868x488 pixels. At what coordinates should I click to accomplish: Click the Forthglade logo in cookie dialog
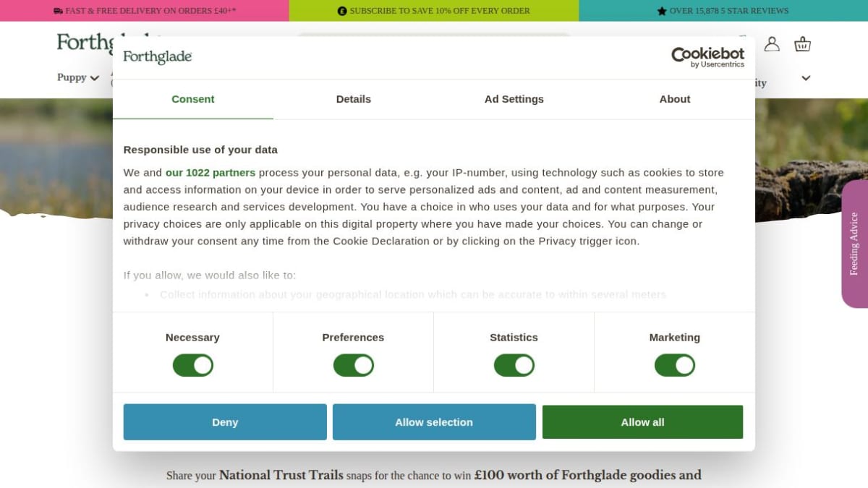(x=157, y=56)
